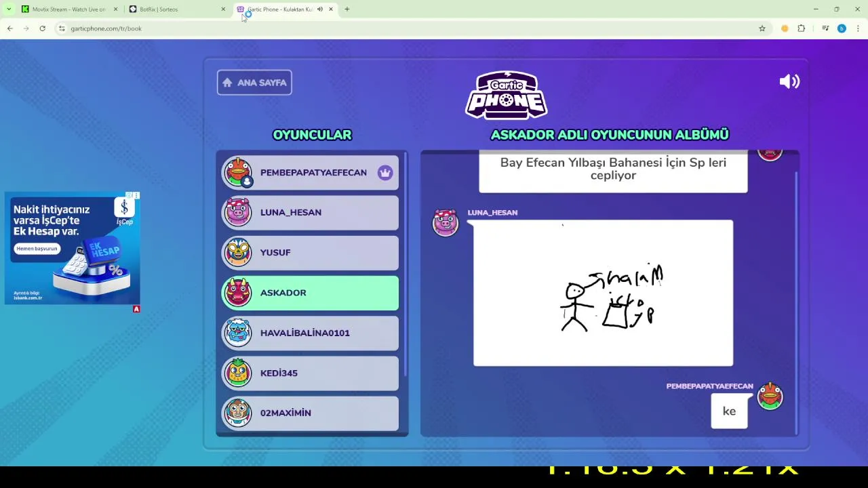
Task: Open a new browser tab
Action: 347,9
